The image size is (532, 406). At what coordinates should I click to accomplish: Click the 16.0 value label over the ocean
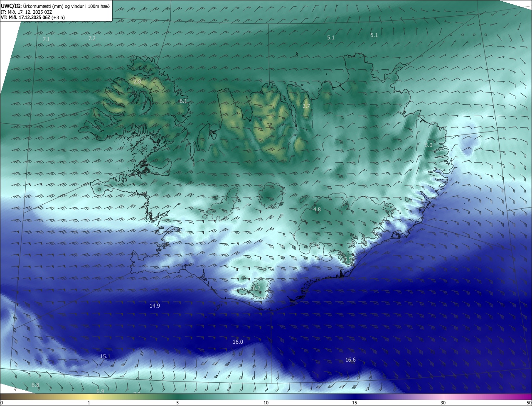pyautogui.click(x=238, y=342)
